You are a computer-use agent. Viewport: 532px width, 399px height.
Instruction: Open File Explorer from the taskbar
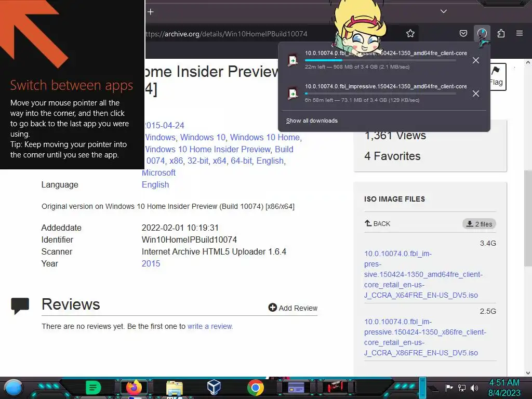[x=175, y=388]
